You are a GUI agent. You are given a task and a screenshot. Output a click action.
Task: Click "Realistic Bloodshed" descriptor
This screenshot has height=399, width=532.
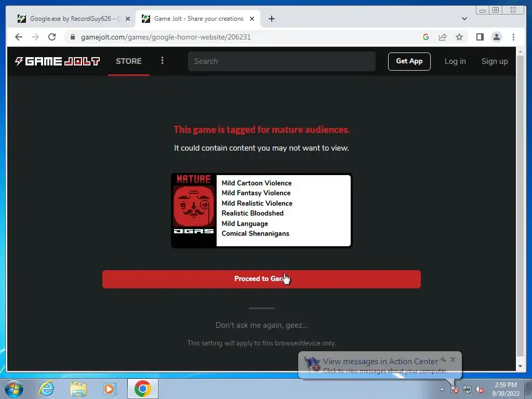point(252,213)
